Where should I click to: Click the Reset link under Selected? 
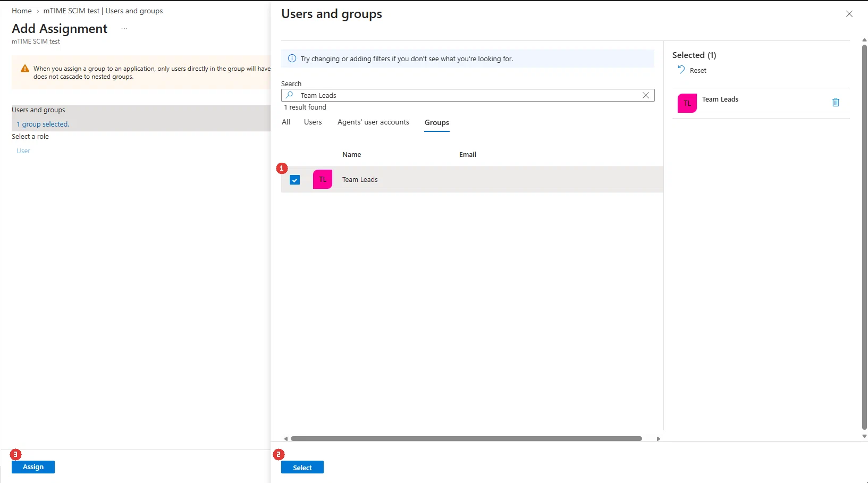click(698, 71)
